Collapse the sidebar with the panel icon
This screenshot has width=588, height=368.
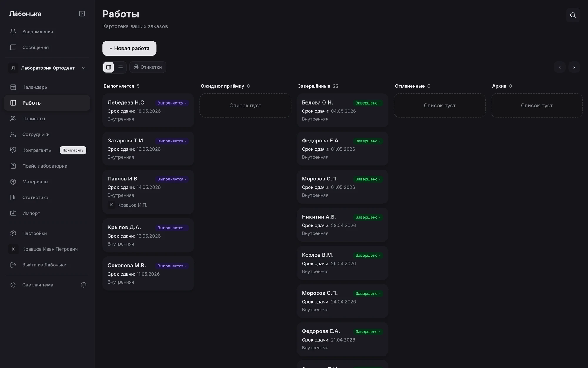coord(82,14)
